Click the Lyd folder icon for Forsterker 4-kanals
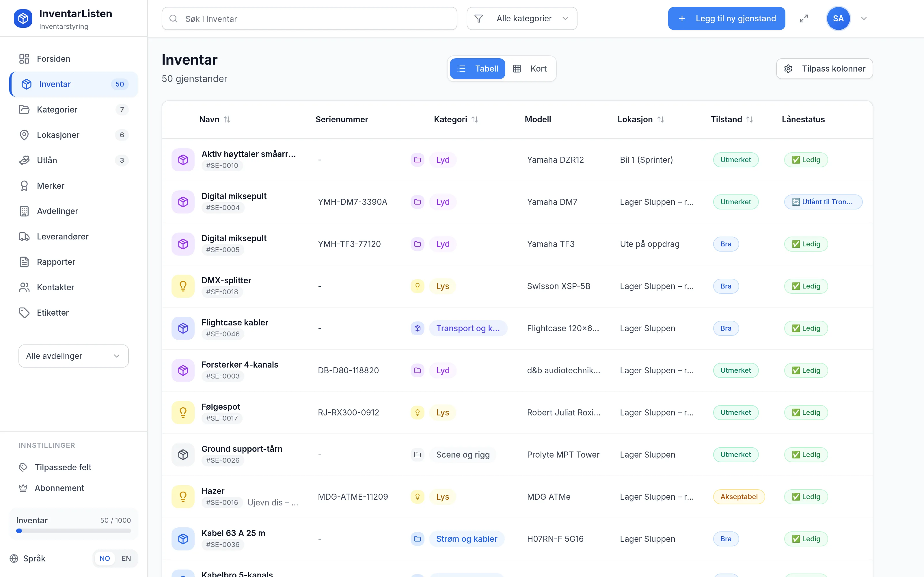Screen dimensions: 924x577 click(417, 370)
